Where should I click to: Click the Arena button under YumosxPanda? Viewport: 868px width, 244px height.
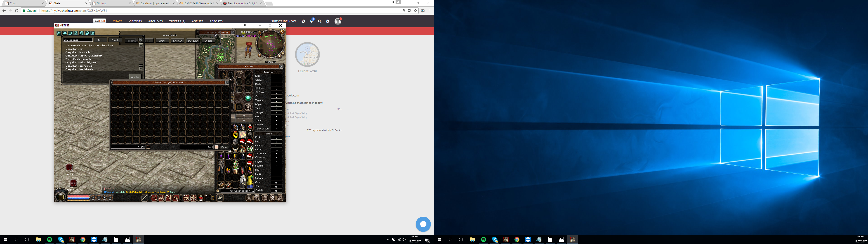[163, 41]
